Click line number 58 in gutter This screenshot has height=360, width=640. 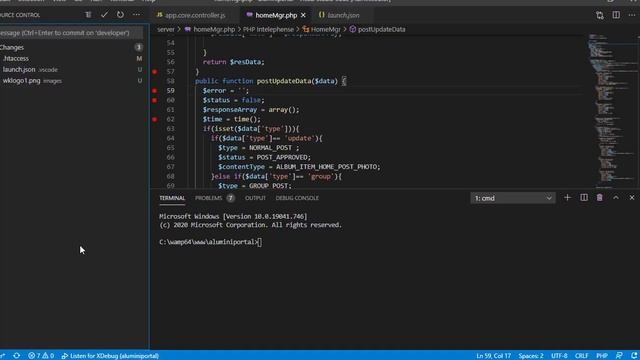pos(170,81)
